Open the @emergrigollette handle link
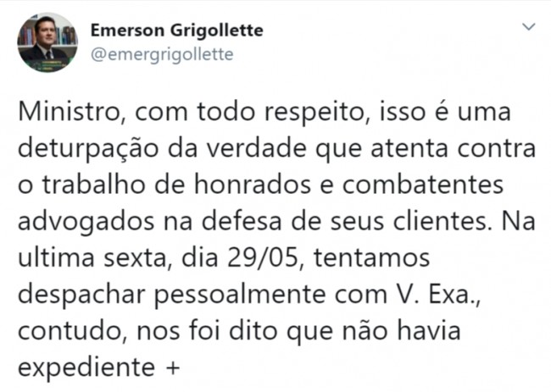 [x=162, y=55]
